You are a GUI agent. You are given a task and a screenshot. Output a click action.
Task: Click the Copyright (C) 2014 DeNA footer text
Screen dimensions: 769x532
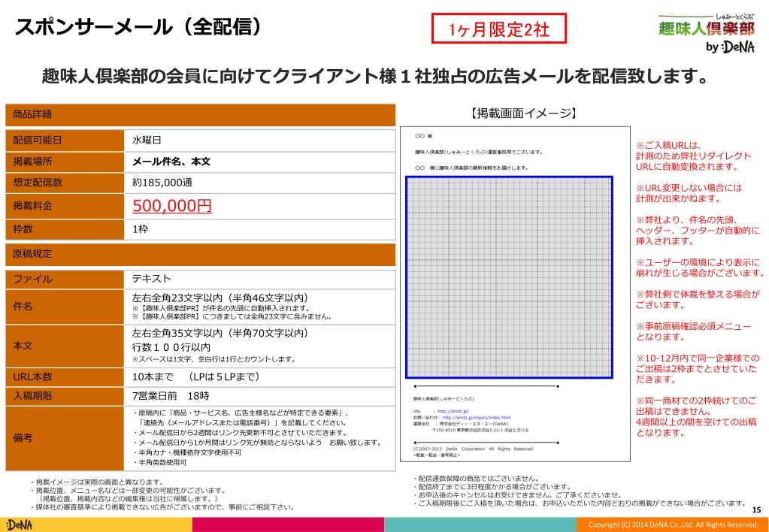pos(674,524)
